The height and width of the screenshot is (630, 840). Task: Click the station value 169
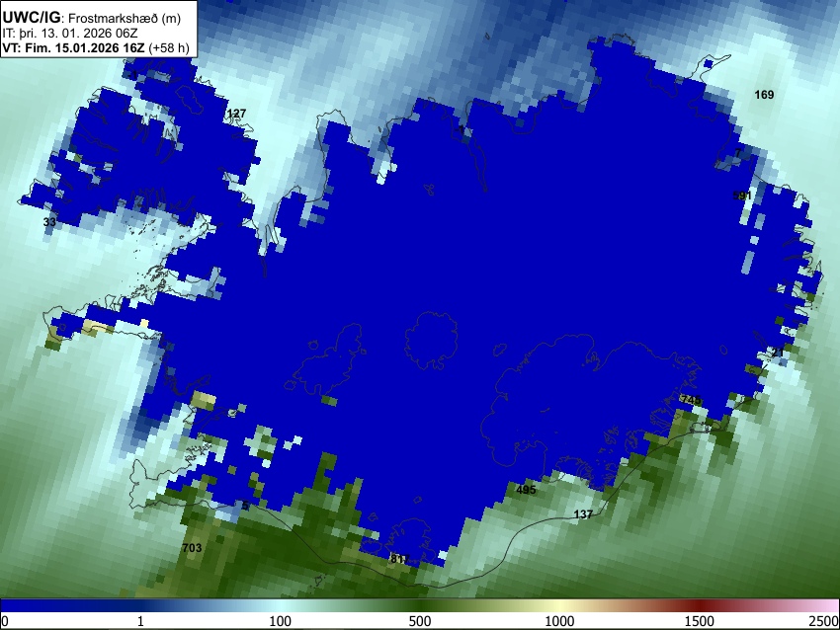point(764,95)
